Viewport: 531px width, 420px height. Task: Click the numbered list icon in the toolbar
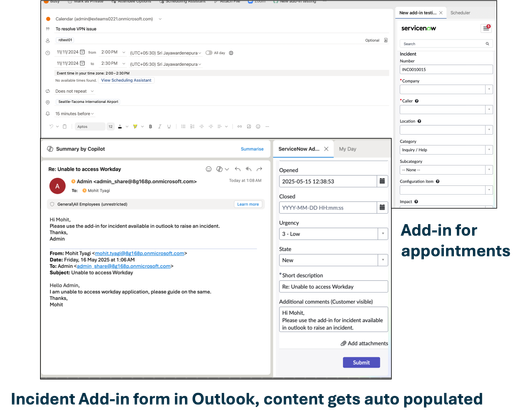pyautogui.click(x=192, y=127)
